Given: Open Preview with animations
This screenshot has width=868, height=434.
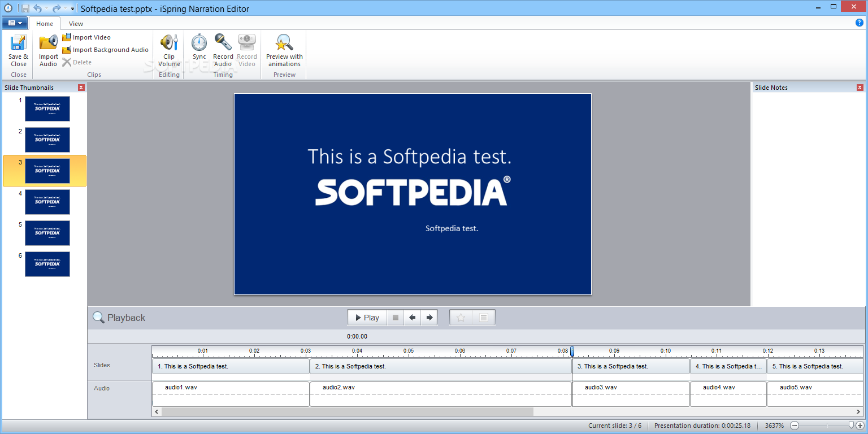Looking at the screenshot, I should click(x=284, y=51).
